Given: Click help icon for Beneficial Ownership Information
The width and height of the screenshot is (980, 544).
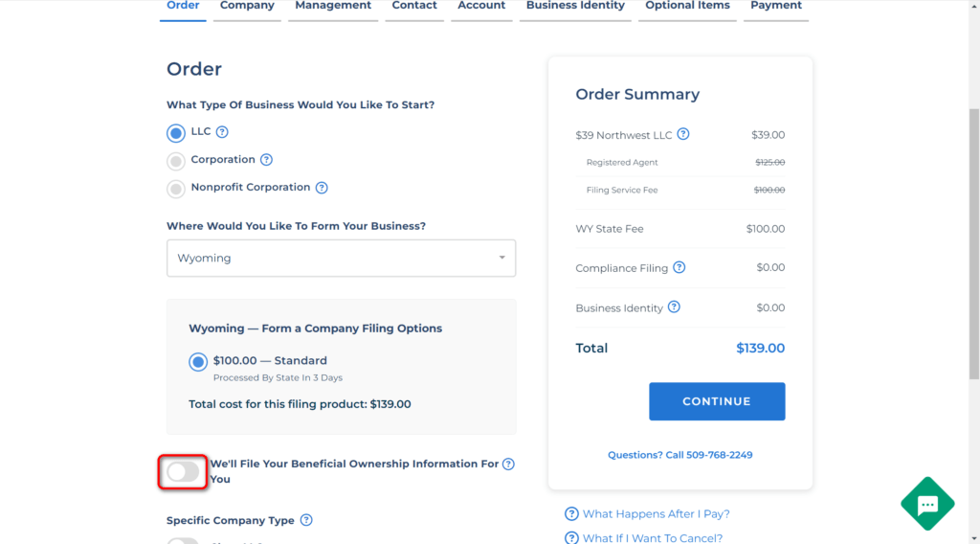Looking at the screenshot, I should point(509,464).
